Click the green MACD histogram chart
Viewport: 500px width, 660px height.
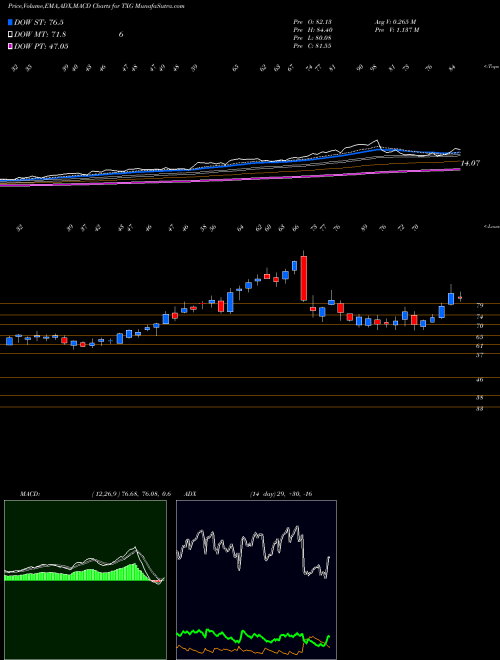85,580
